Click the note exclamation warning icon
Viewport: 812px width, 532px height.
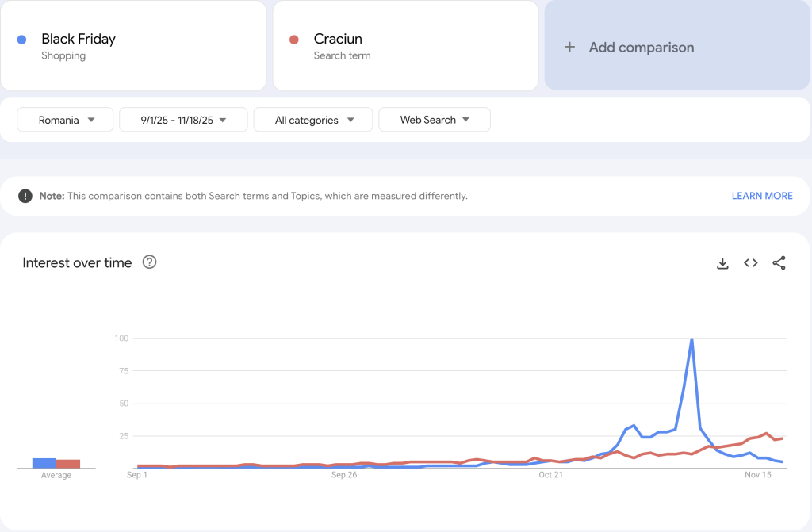point(25,196)
